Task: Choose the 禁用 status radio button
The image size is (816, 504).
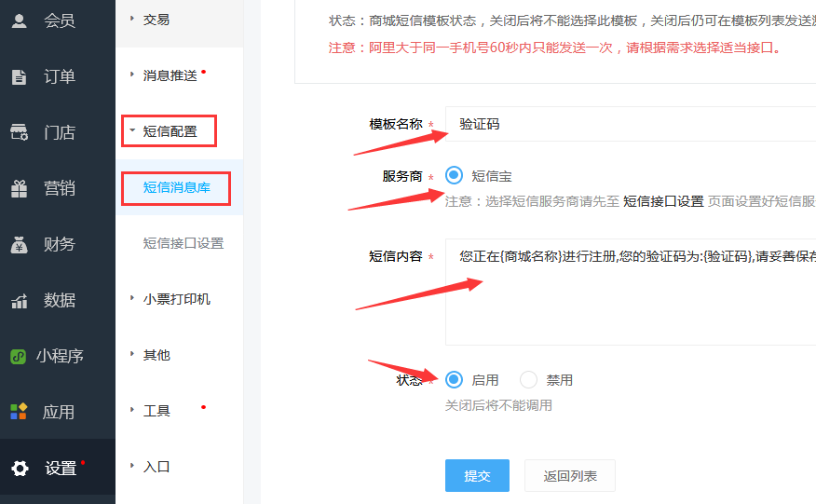Action: point(528,380)
